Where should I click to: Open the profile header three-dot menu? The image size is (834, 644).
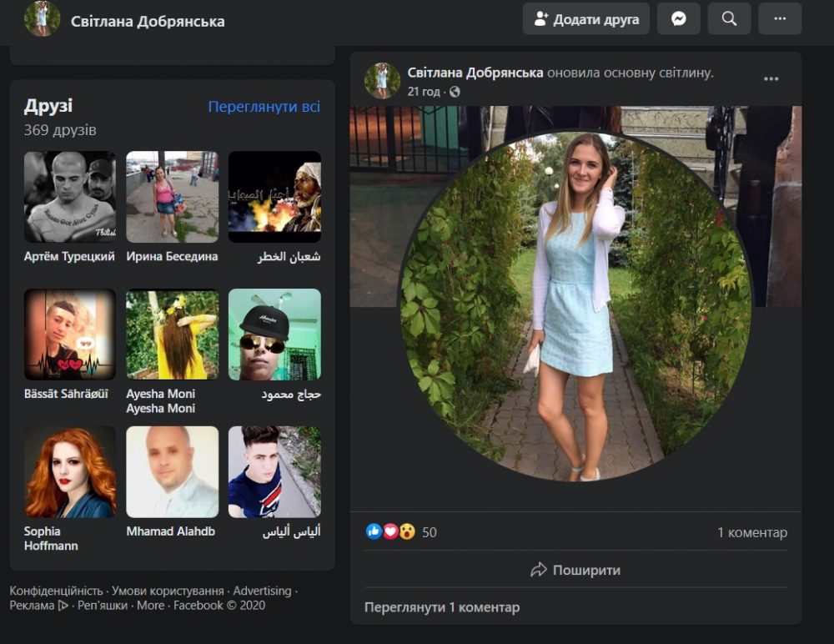point(780,19)
